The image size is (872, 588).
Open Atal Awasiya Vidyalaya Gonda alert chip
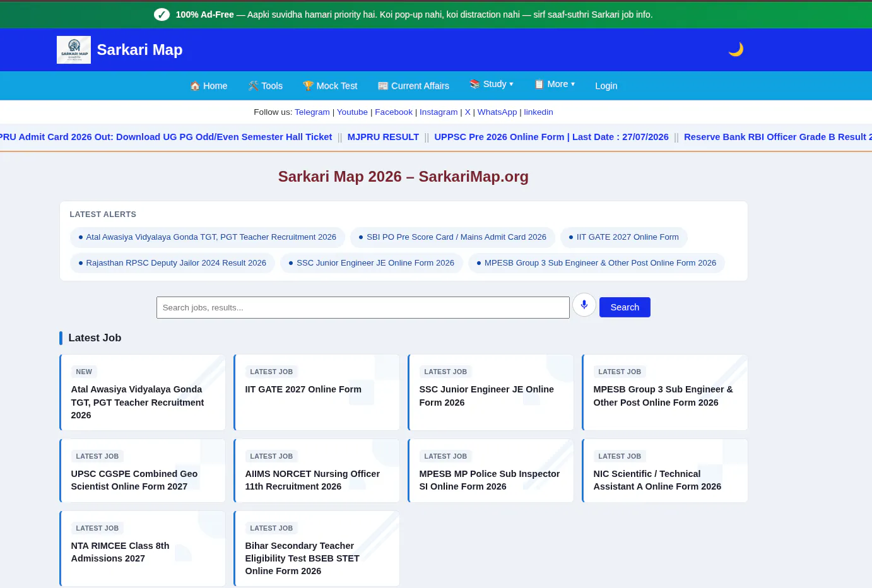tap(208, 237)
